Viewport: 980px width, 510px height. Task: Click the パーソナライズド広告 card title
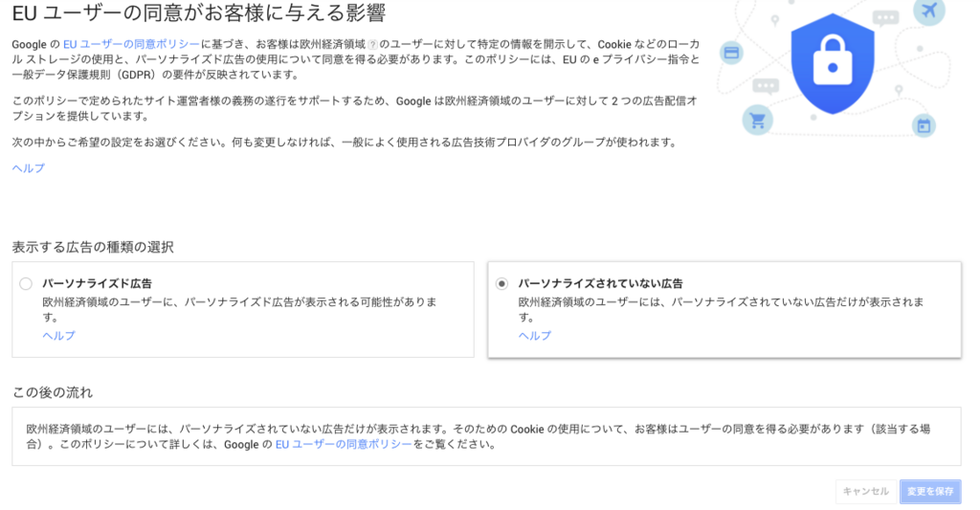tap(97, 284)
